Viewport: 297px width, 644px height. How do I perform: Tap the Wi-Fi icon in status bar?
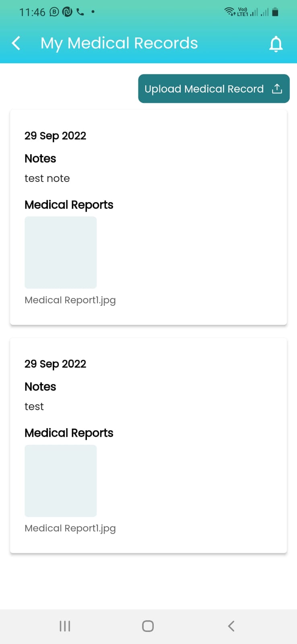(230, 12)
